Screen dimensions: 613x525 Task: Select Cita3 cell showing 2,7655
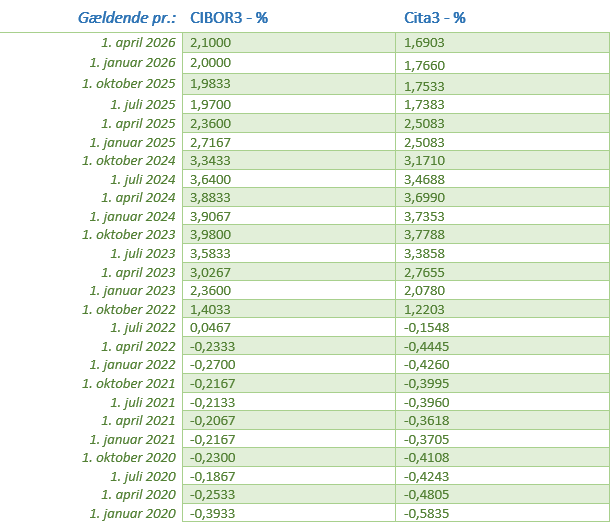point(423,272)
